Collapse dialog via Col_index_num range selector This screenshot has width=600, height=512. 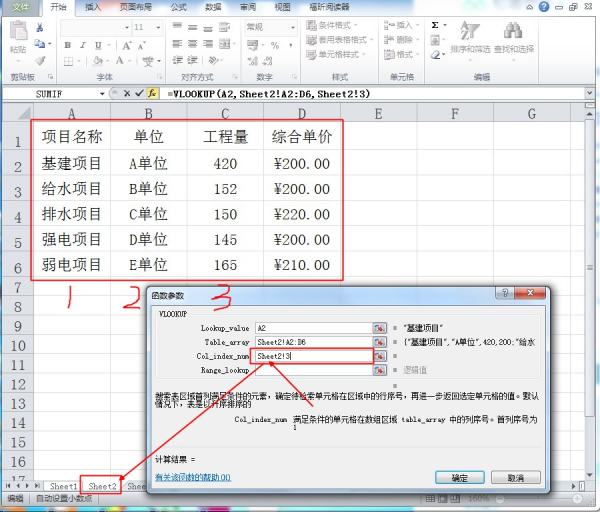380,356
